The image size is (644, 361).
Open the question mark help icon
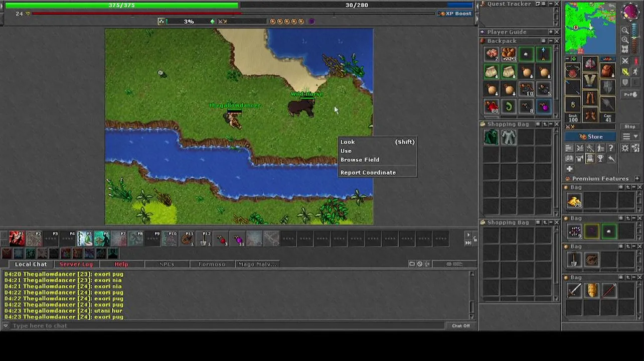[x=611, y=148]
